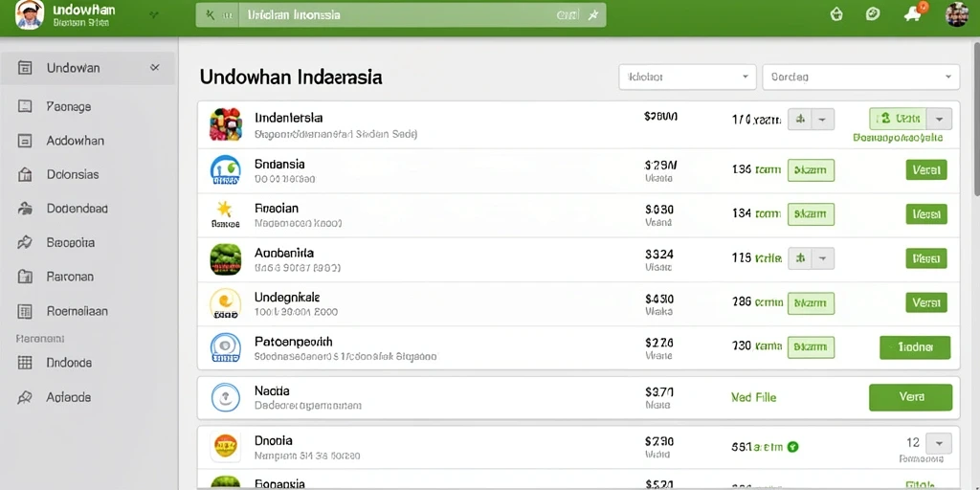Click the star icon in search bar
Image resolution: width=980 pixels, height=490 pixels.
point(593,15)
